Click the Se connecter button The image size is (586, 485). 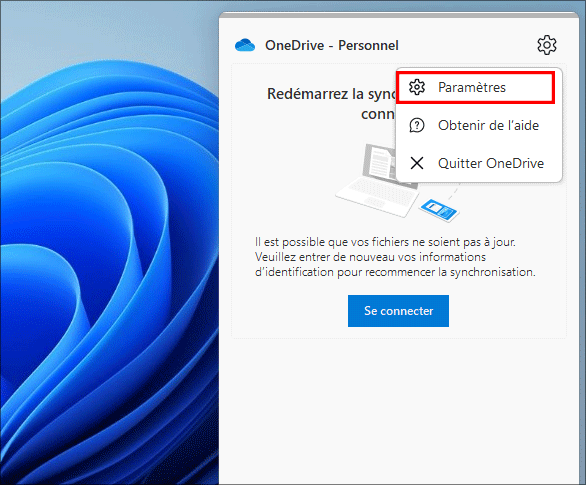point(398,311)
